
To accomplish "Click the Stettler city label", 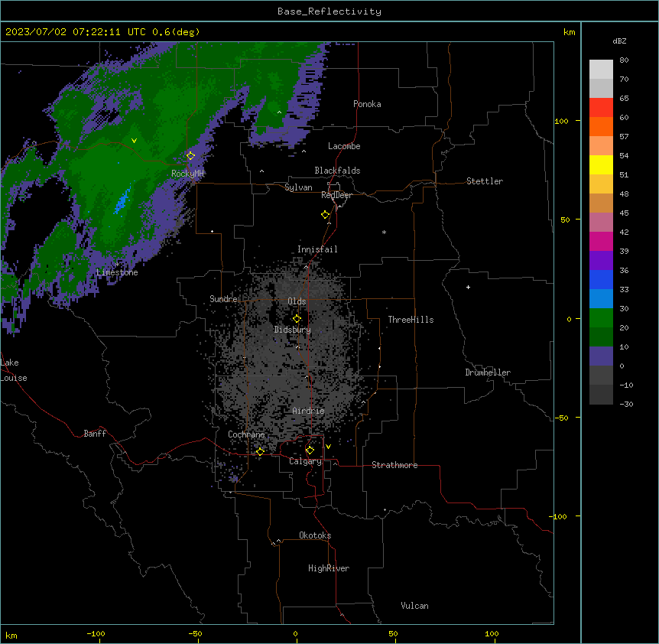I will 485,181.
